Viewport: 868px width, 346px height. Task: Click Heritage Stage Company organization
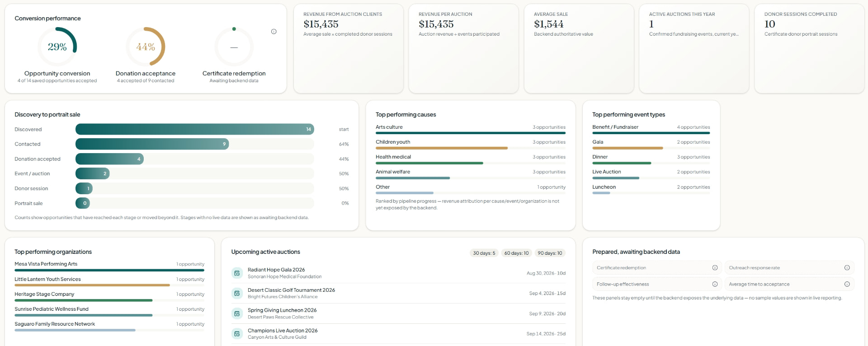coord(109,296)
